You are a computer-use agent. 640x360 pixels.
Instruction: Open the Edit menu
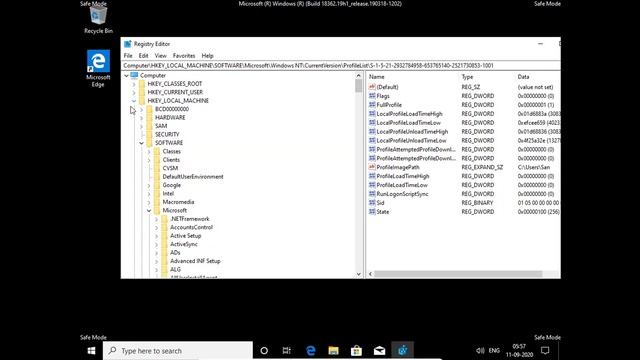click(143, 56)
